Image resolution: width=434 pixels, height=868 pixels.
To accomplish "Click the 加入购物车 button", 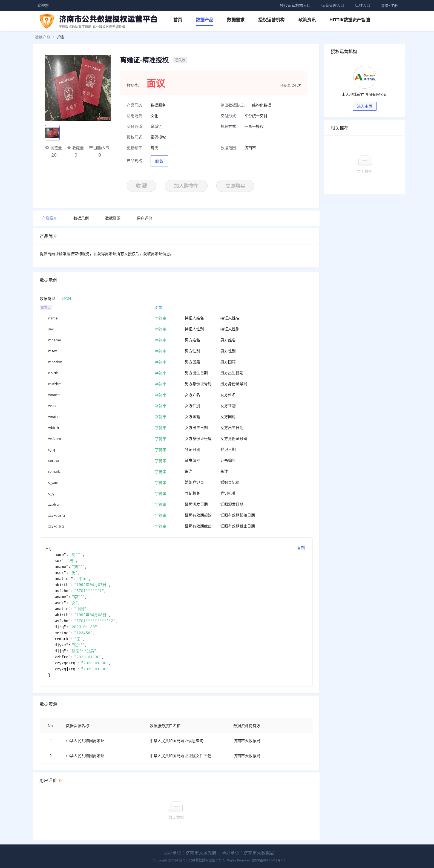I will [x=186, y=186].
